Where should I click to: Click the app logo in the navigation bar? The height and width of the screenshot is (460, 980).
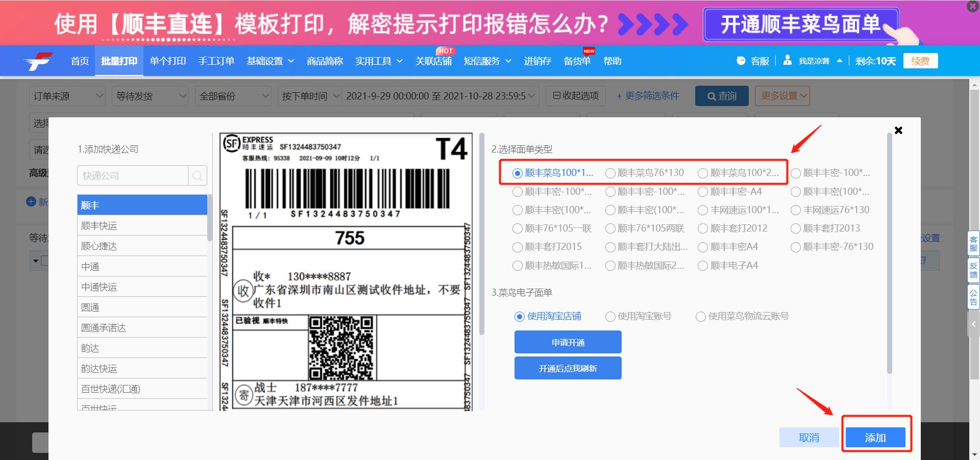click(x=38, y=61)
